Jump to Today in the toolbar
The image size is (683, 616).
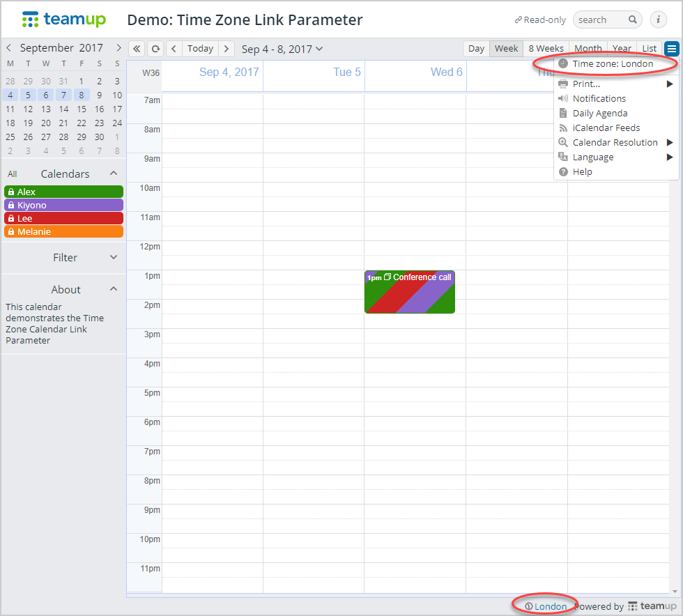(201, 49)
